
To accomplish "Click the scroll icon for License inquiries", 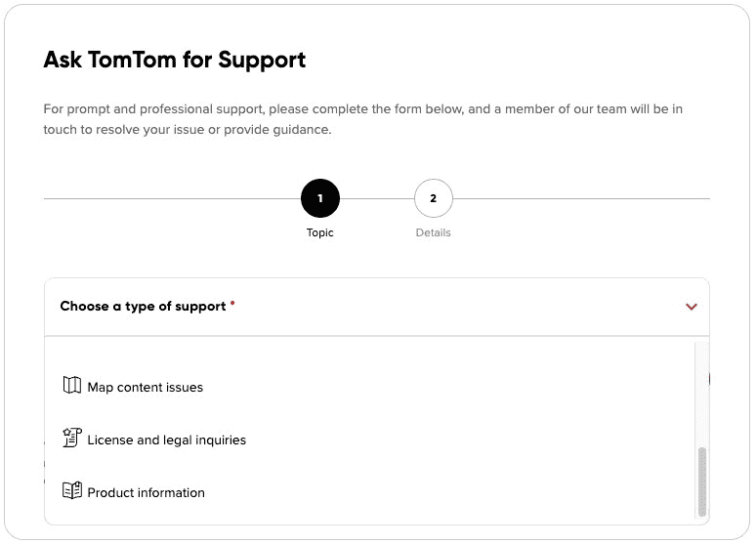I will pyautogui.click(x=71, y=439).
